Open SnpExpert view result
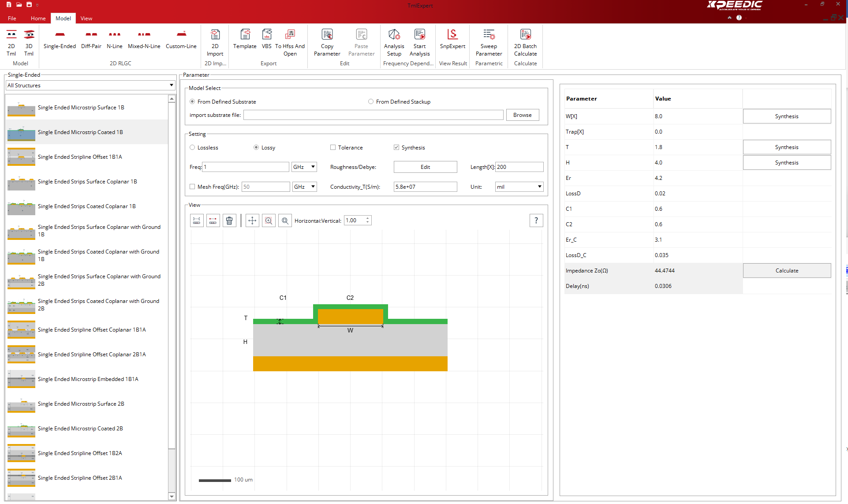848x504 pixels. (x=452, y=40)
